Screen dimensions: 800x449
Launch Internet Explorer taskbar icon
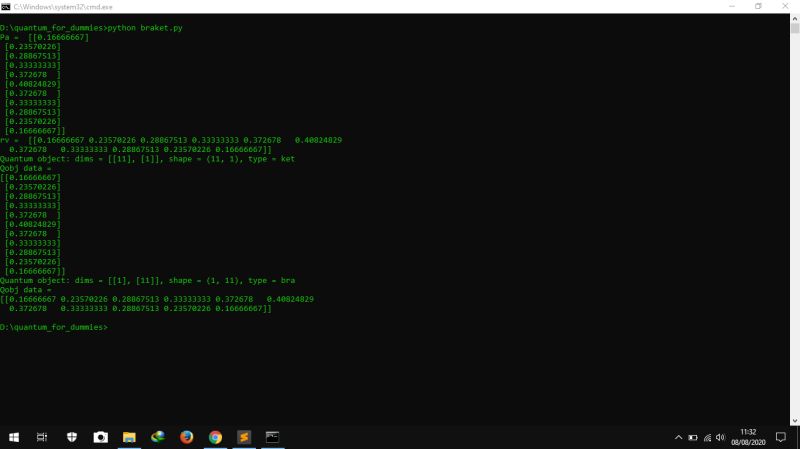point(158,437)
